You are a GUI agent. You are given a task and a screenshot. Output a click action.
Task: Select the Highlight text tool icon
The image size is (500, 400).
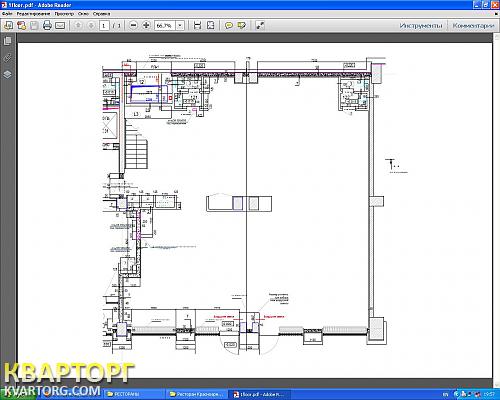pyautogui.click(x=242, y=25)
